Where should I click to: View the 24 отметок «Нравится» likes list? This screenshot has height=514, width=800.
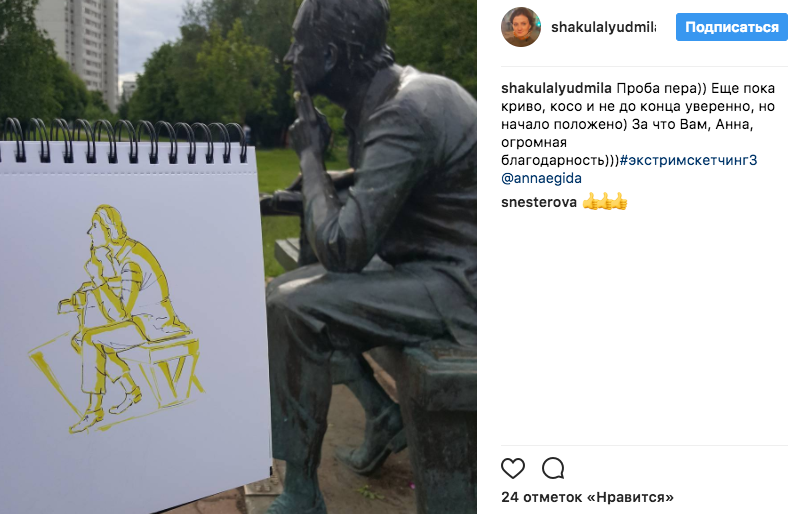click(587, 497)
